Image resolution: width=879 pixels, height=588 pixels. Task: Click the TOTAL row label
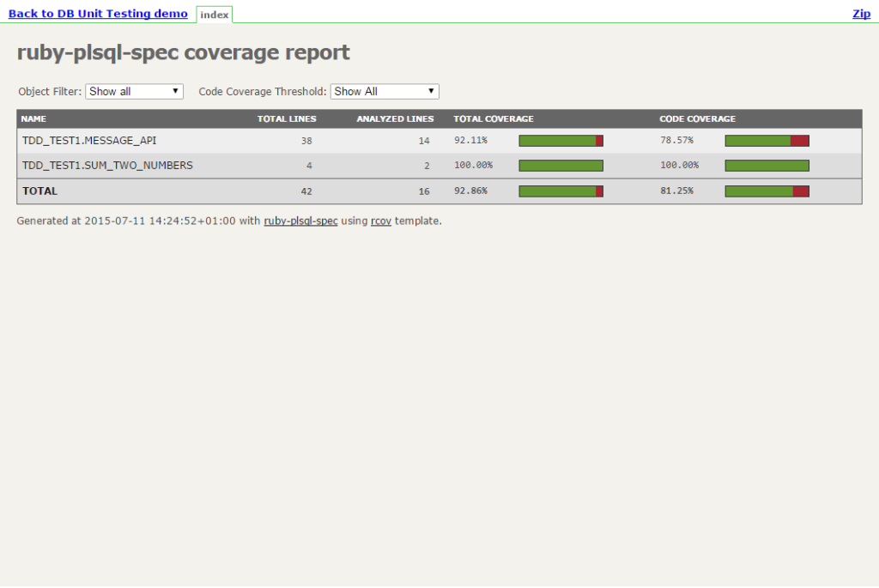pos(39,191)
